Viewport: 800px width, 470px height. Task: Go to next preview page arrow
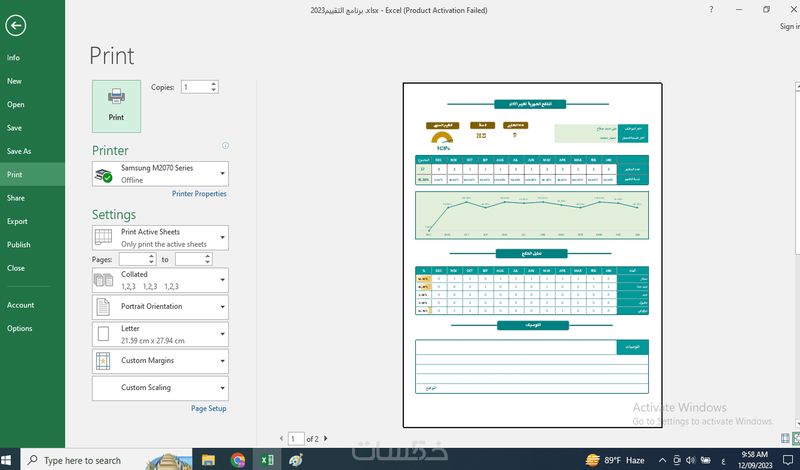pos(326,439)
